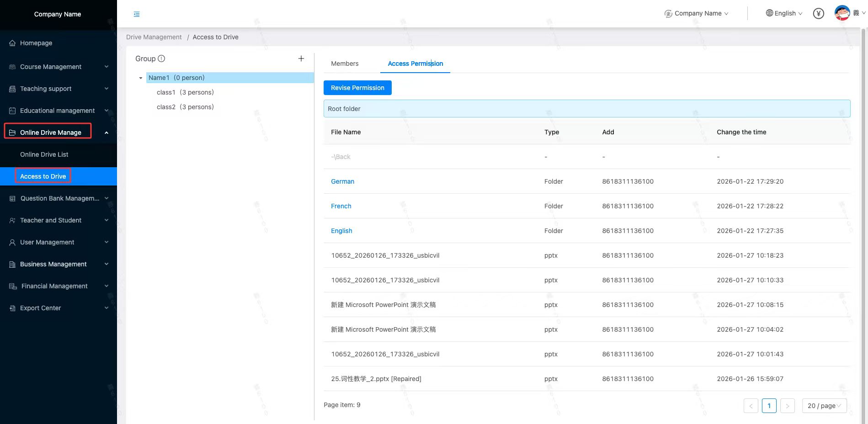Select the Access Permission tab
Image resolution: width=868 pixels, height=424 pixels.
click(415, 64)
